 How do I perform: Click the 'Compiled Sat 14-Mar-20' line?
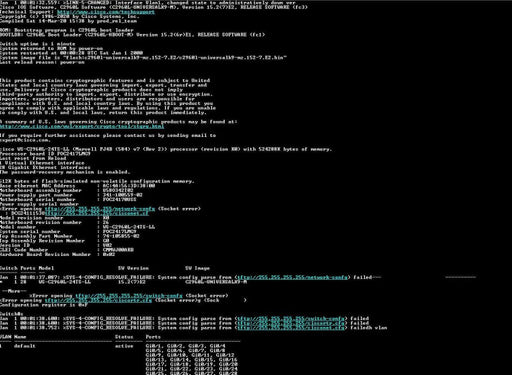click(68, 21)
